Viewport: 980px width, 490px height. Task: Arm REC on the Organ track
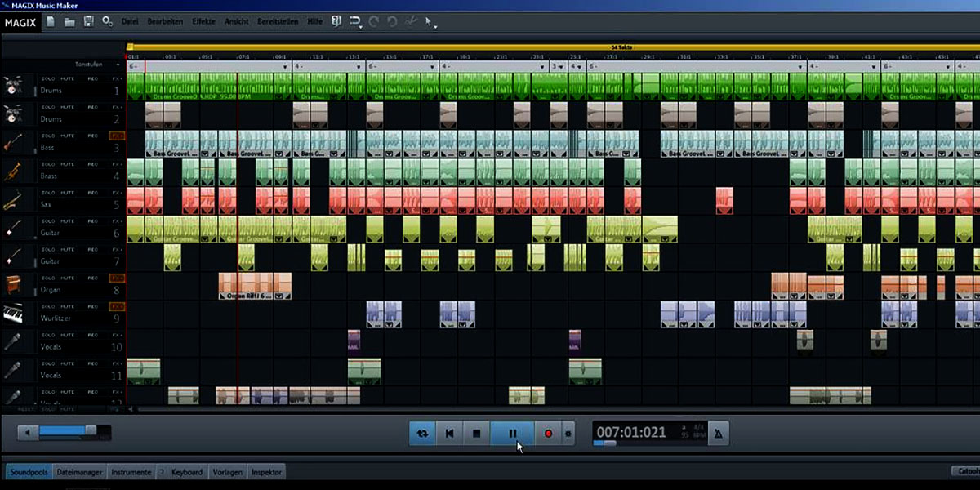point(93,278)
